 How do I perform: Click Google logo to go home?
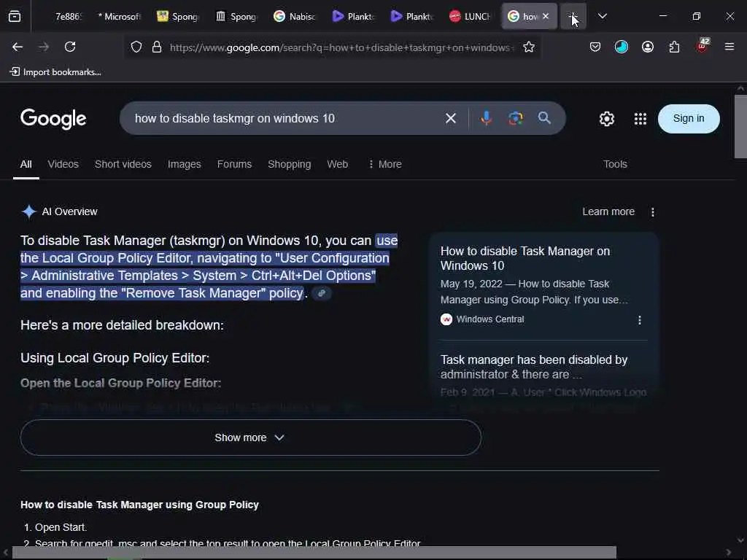(53, 119)
